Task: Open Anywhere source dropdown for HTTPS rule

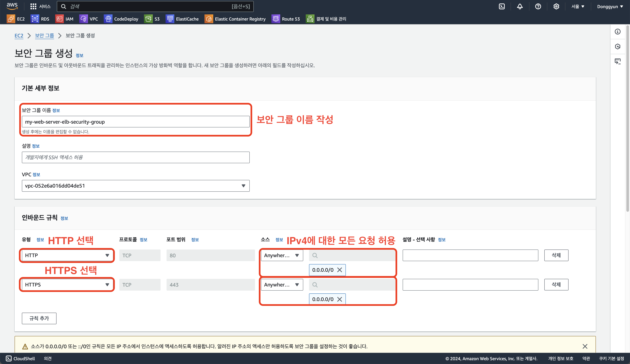Action: [282, 285]
